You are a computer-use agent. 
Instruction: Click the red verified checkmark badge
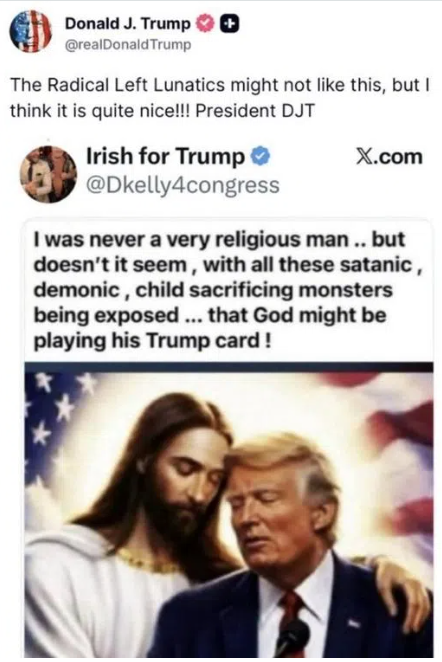pos(206,24)
